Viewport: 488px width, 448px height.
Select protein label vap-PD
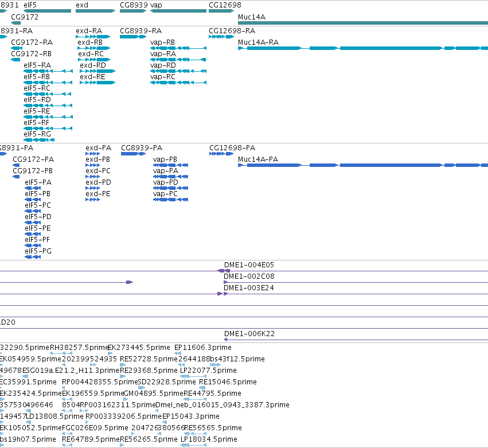(166, 182)
